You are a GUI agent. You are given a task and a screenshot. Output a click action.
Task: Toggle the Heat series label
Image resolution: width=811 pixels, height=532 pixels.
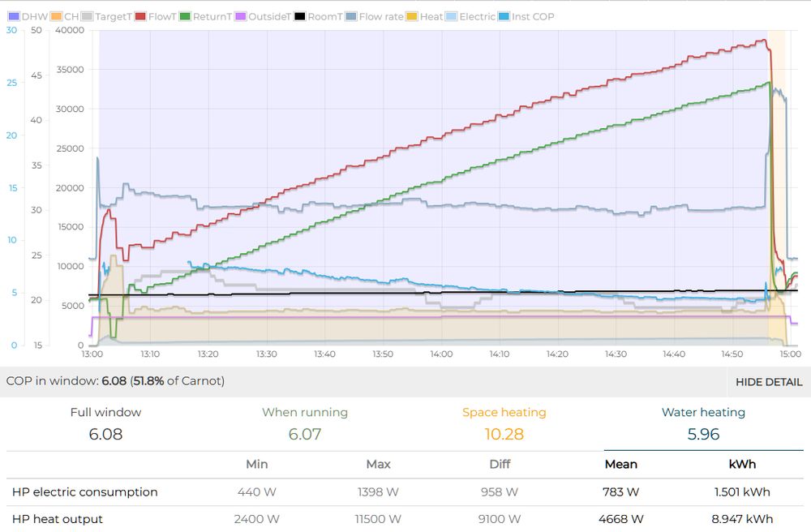431,16
